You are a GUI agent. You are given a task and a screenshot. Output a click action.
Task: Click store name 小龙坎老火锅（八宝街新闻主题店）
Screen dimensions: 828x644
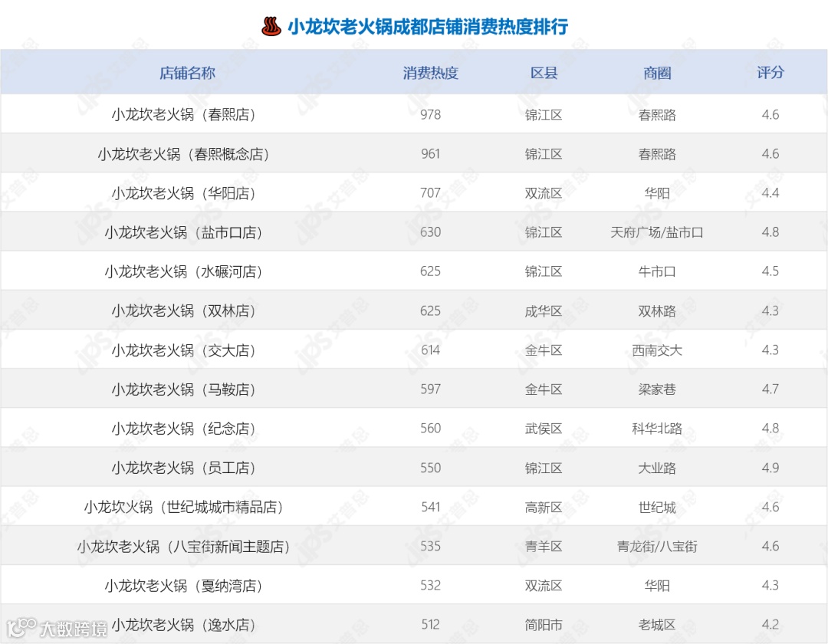[183, 547]
